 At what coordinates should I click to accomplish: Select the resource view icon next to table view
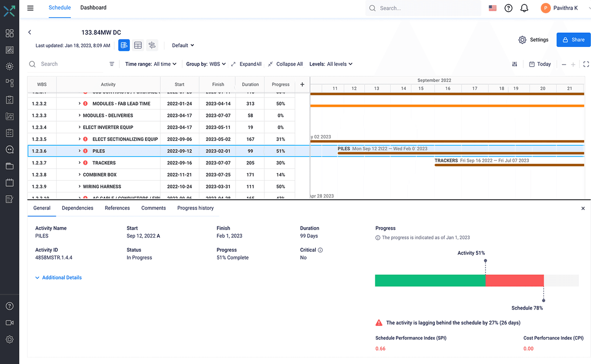(x=152, y=45)
